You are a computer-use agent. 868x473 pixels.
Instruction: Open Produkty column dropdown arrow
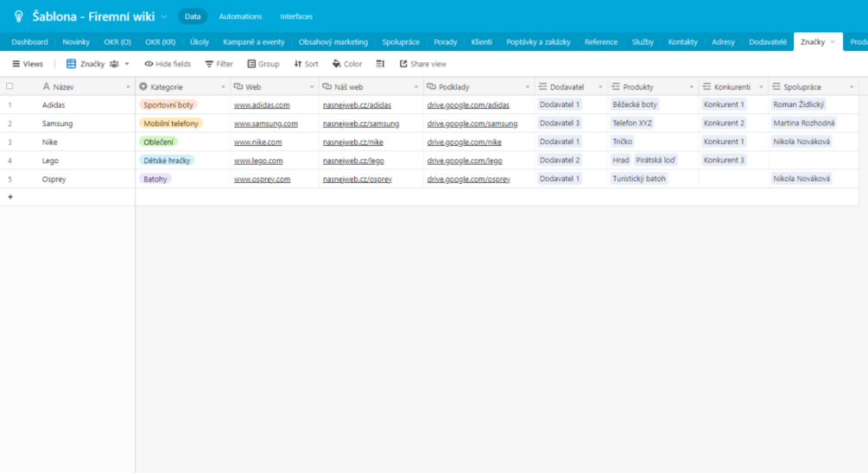coord(692,87)
